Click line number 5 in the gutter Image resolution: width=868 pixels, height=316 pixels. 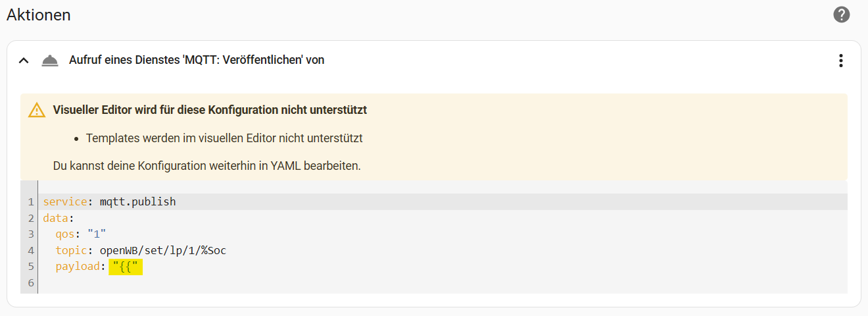30,267
